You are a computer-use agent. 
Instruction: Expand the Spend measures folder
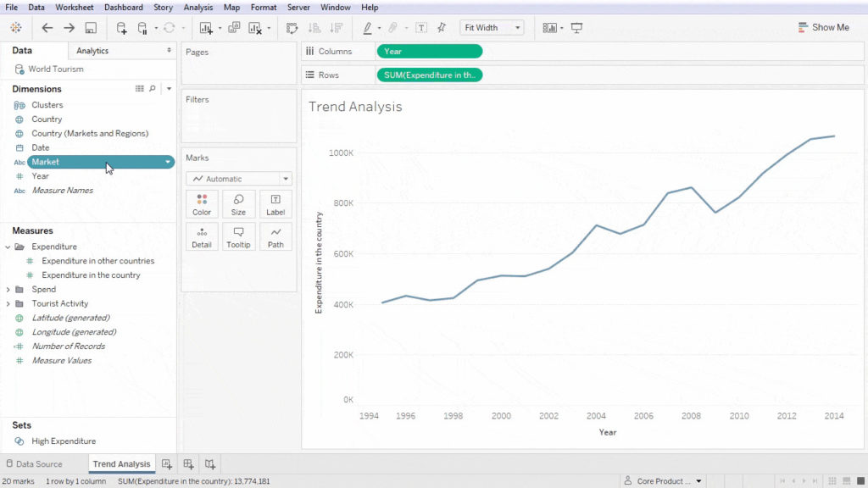7,289
